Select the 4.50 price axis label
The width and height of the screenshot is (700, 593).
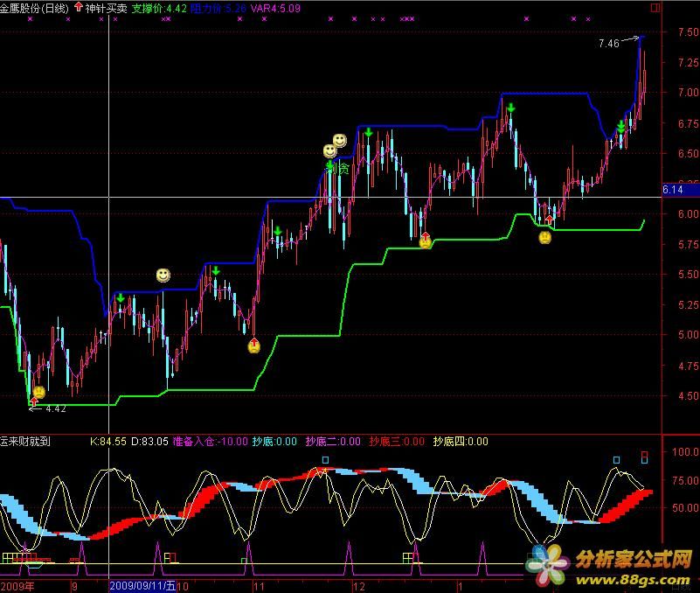coord(688,396)
